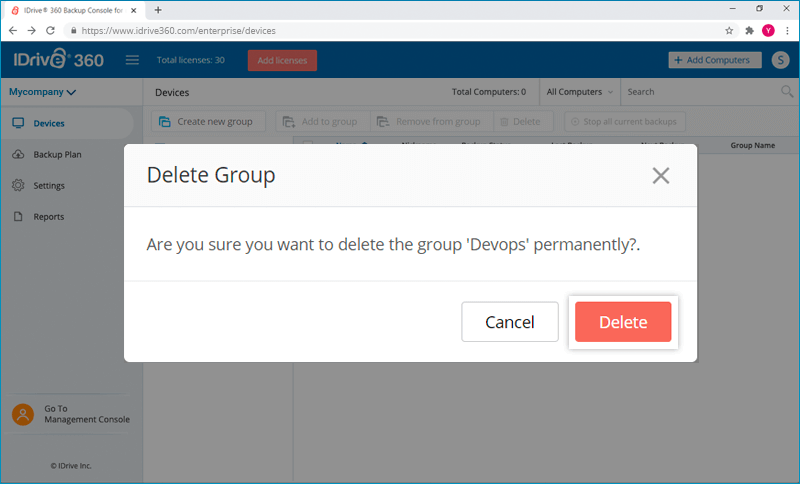Open the browser profile Y avatar
Viewport: 800px width, 484px height.
tap(768, 31)
